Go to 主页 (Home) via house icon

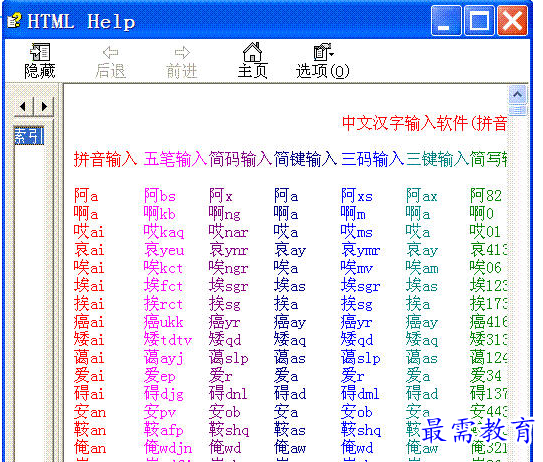click(x=252, y=52)
